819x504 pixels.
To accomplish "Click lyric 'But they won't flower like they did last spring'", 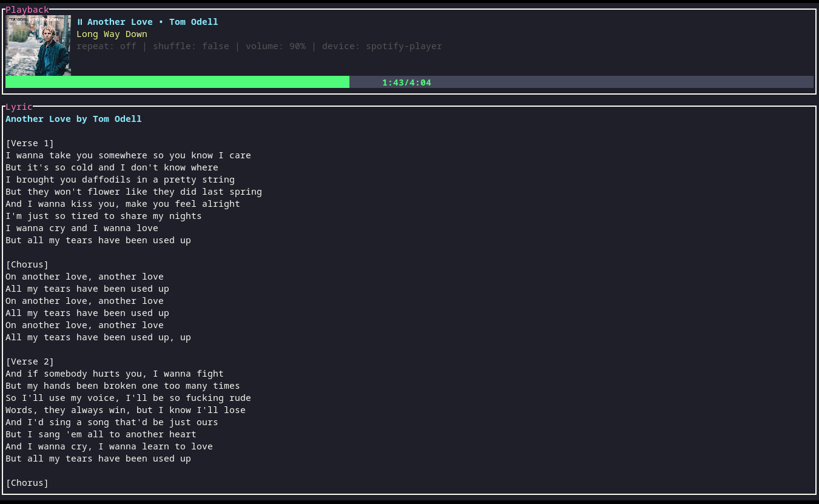I will click(133, 192).
